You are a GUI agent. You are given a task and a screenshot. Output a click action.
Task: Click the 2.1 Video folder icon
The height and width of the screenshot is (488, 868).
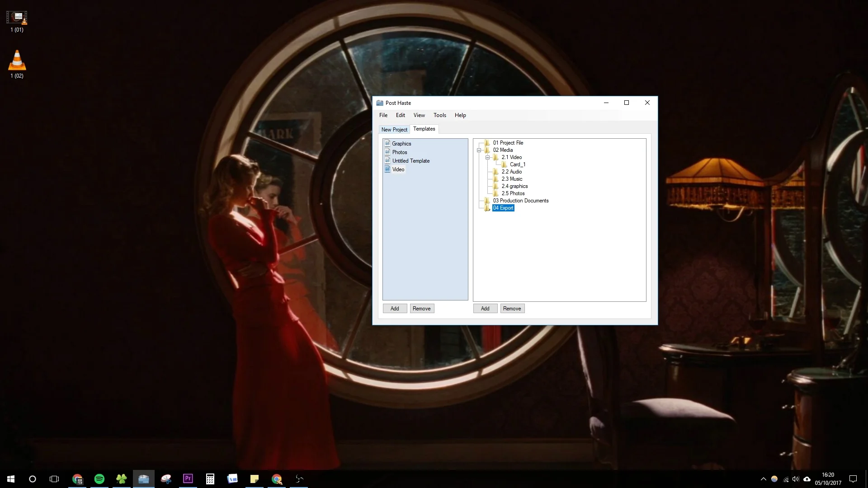click(496, 157)
